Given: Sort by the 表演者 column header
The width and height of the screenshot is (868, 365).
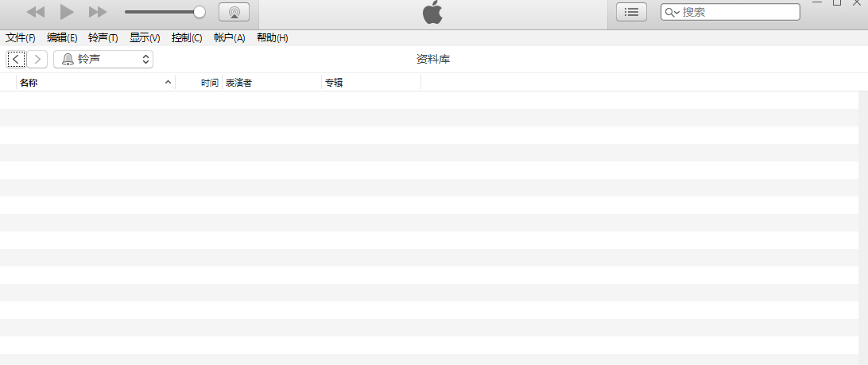Looking at the screenshot, I should point(272,83).
